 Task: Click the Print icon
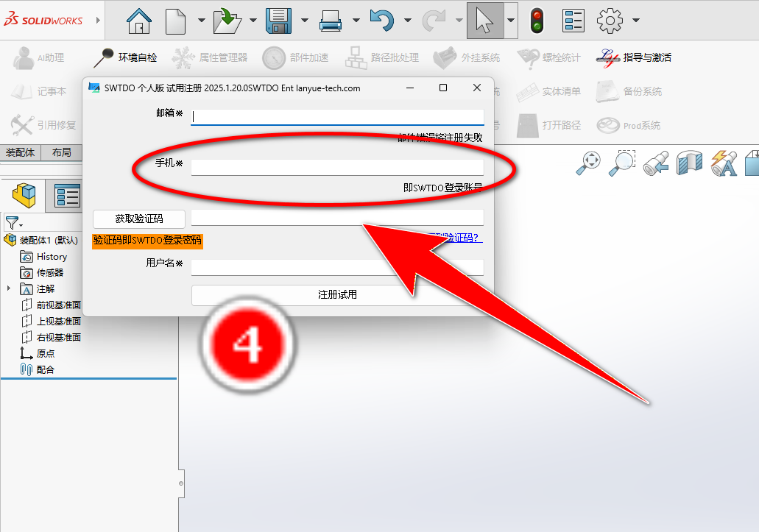click(x=331, y=21)
